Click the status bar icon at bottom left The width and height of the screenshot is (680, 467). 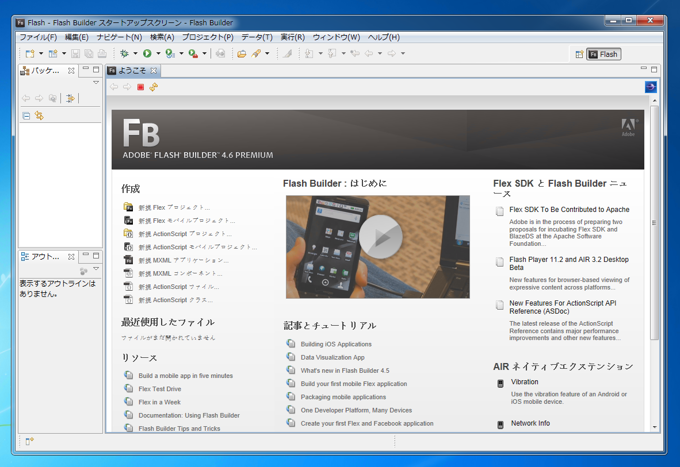(29, 441)
